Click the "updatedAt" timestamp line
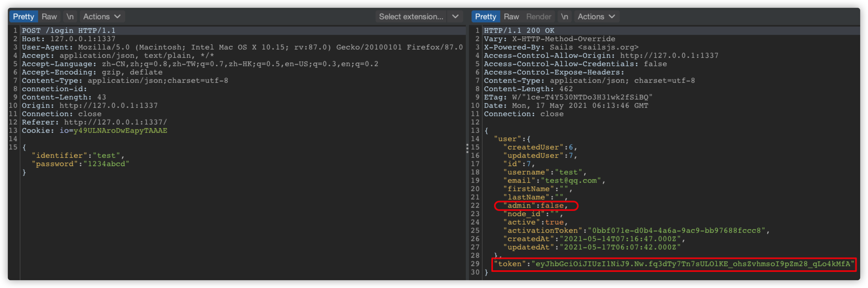This screenshot has width=868, height=288. tap(592, 247)
